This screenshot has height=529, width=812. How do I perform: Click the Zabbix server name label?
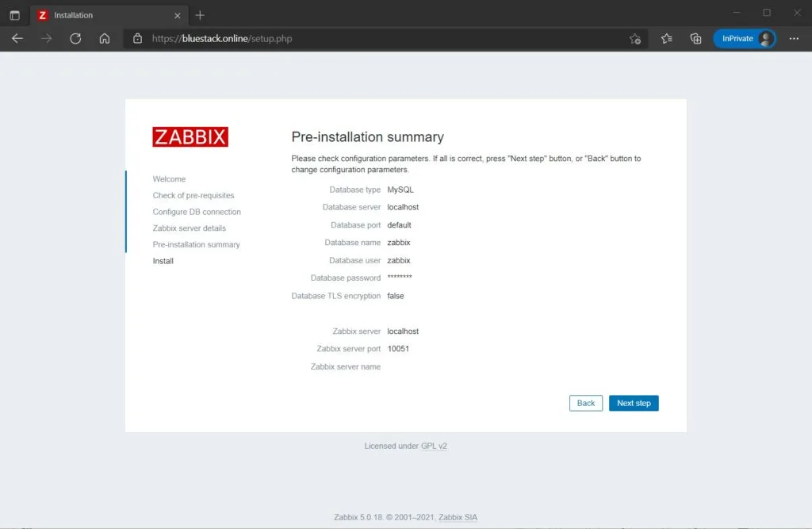(346, 366)
